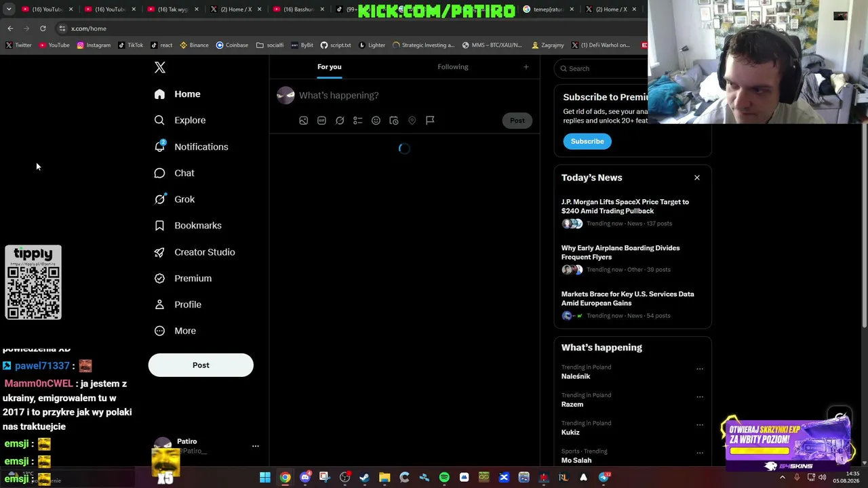This screenshot has height=488, width=868.
Task: Add an image with the media icon
Action: (304, 121)
